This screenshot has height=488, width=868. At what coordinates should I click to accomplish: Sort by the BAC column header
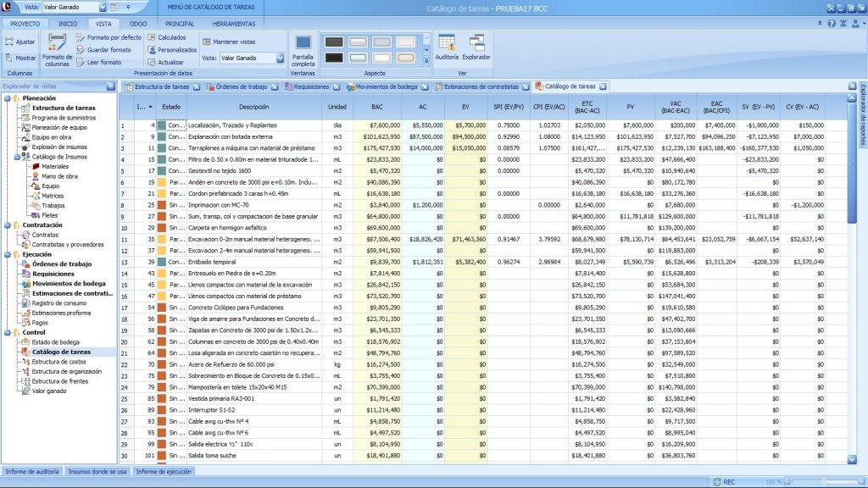(x=376, y=108)
